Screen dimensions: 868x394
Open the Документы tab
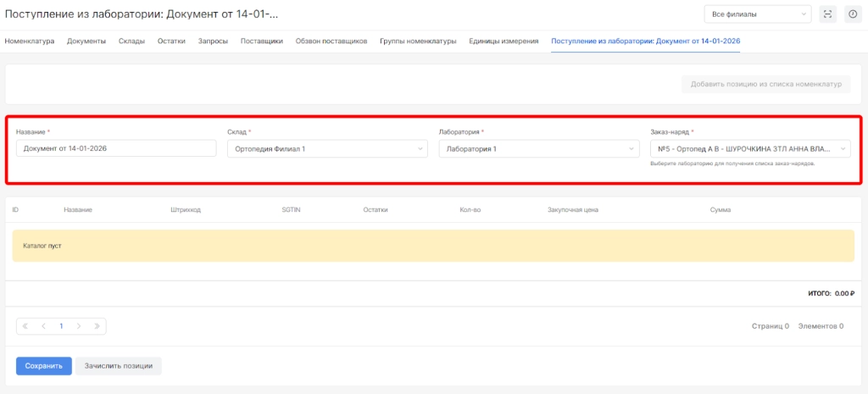coord(86,41)
